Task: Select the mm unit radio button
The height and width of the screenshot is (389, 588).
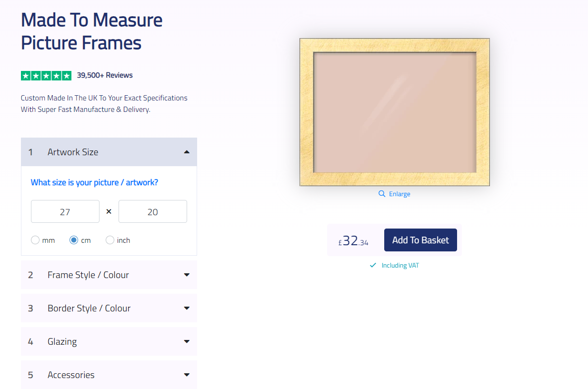Action: (x=35, y=240)
